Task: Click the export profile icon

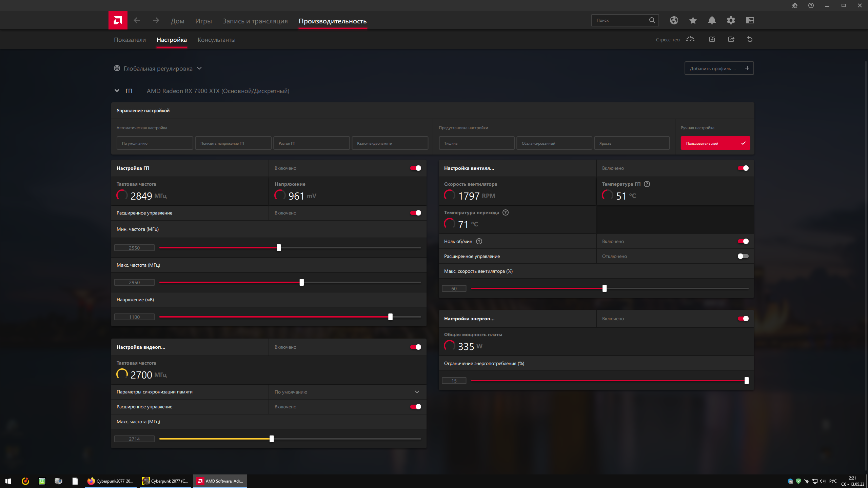Action: click(x=731, y=39)
